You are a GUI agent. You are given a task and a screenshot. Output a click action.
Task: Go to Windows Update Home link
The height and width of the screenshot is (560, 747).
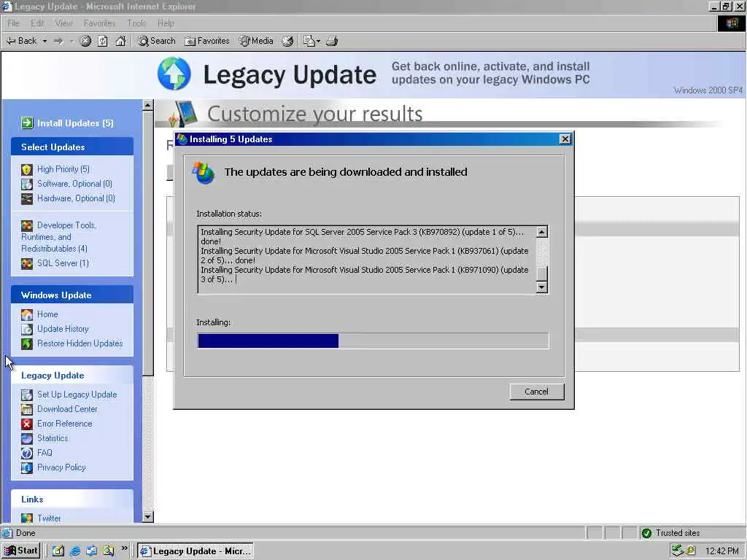47,314
